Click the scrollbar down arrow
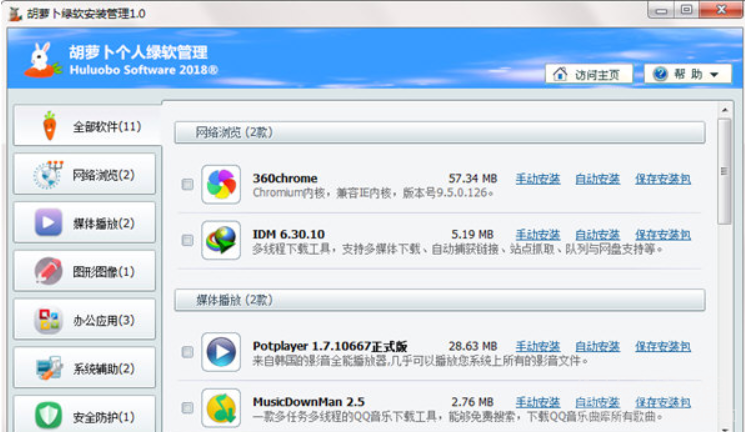Image resolution: width=745 pixels, height=432 pixels. pyautogui.click(x=725, y=429)
